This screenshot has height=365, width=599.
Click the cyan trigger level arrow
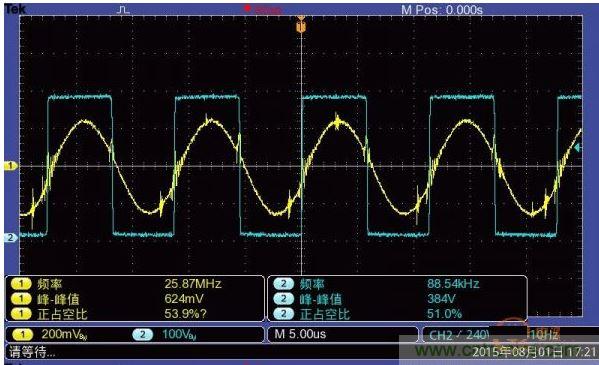pyautogui.click(x=578, y=147)
